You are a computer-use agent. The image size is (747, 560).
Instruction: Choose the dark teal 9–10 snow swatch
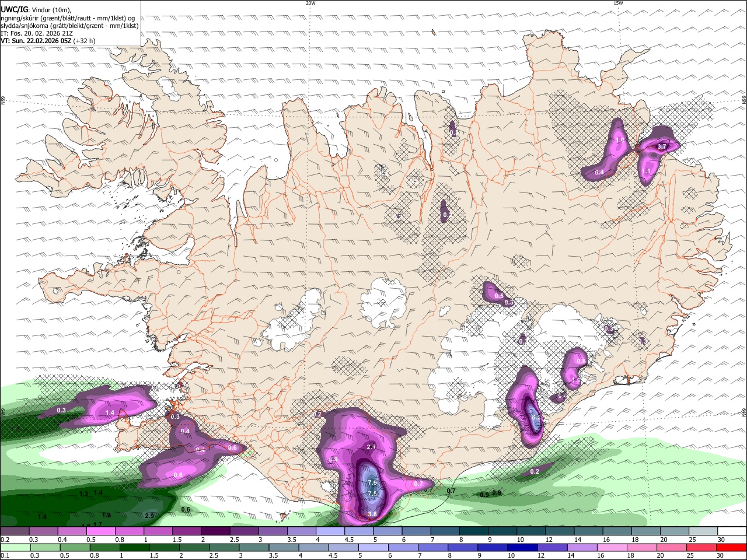pyautogui.click(x=502, y=531)
